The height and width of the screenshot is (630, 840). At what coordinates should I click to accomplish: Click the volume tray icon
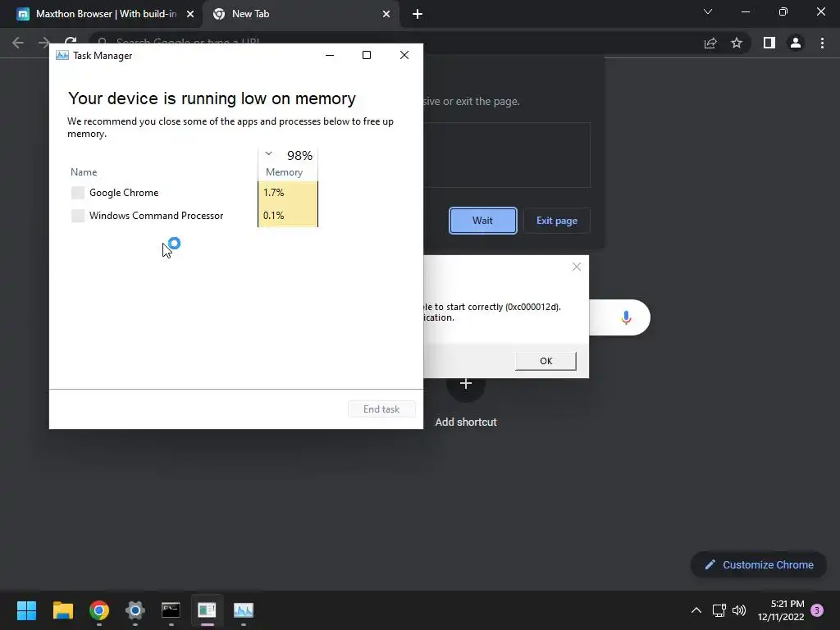pyautogui.click(x=739, y=610)
